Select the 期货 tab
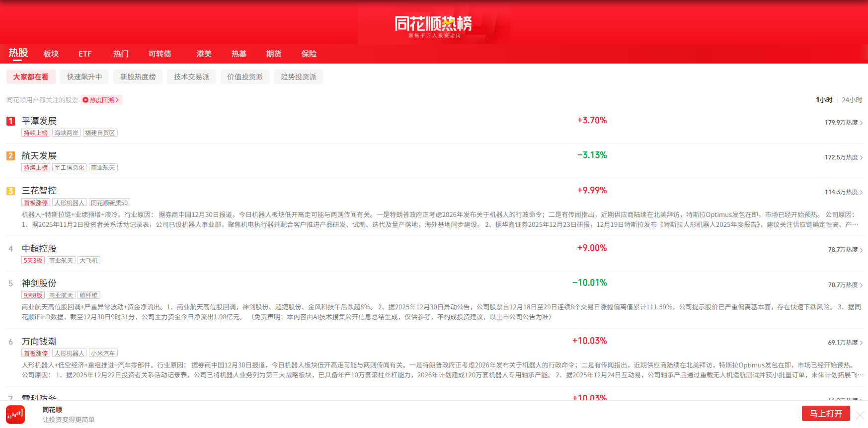Viewport: 868px width, 428px height. tap(274, 54)
